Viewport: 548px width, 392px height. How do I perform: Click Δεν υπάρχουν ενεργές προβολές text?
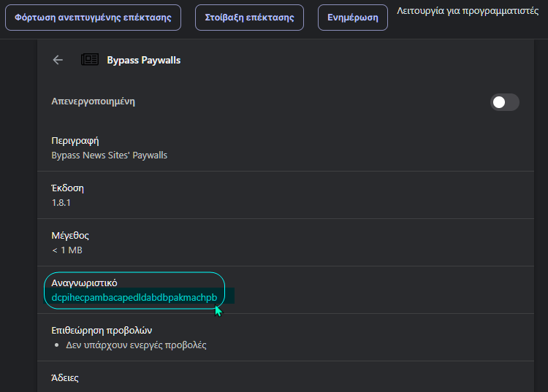click(137, 345)
